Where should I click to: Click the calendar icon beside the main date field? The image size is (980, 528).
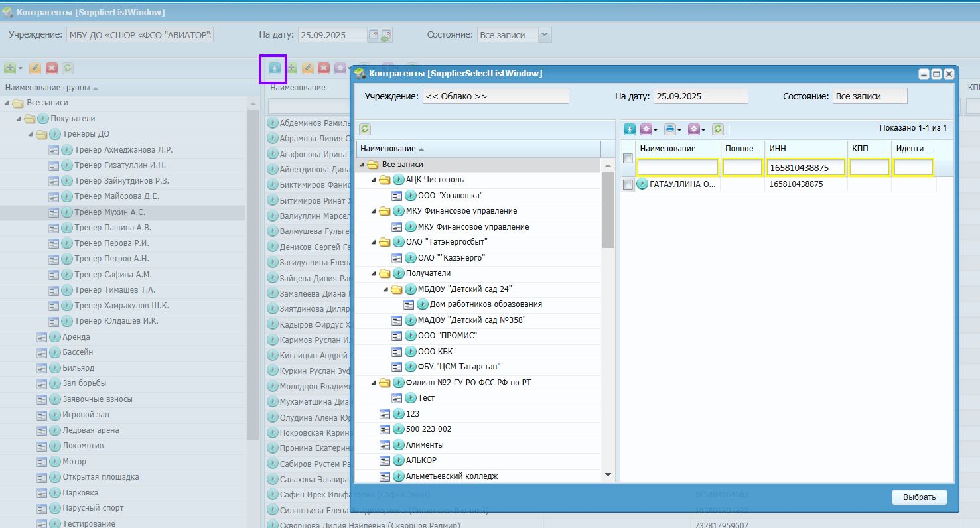374,35
